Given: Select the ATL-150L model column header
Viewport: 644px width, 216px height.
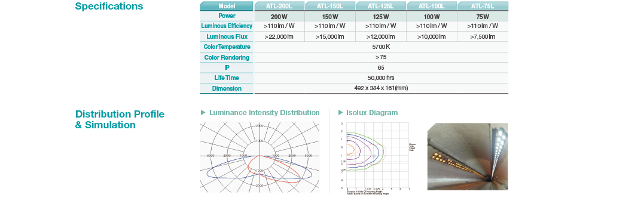Looking at the screenshot, I should (330, 6).
